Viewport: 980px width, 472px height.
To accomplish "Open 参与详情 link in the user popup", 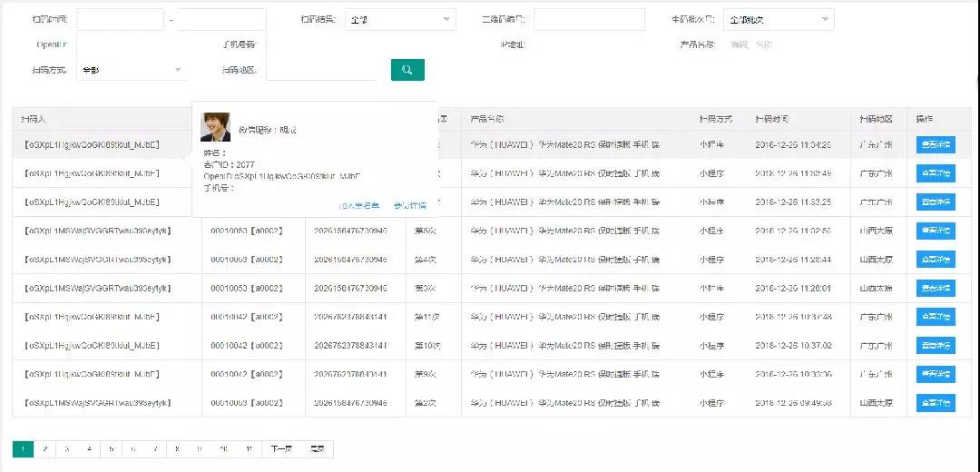I will tap(409, 206).
